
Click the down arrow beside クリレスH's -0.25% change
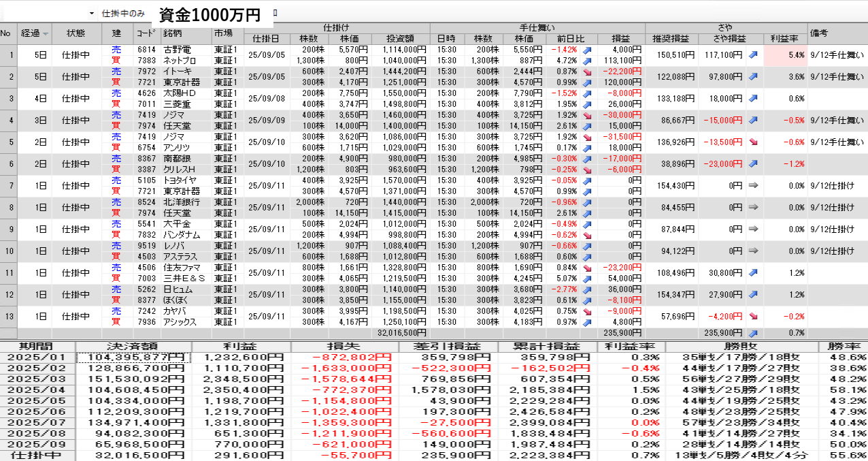(x=587, y=169)
